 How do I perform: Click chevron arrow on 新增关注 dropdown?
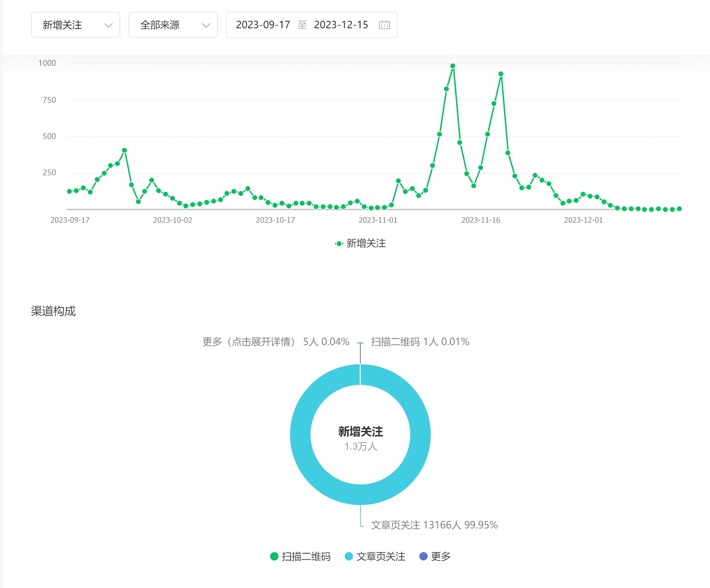(x=108, y=25)
